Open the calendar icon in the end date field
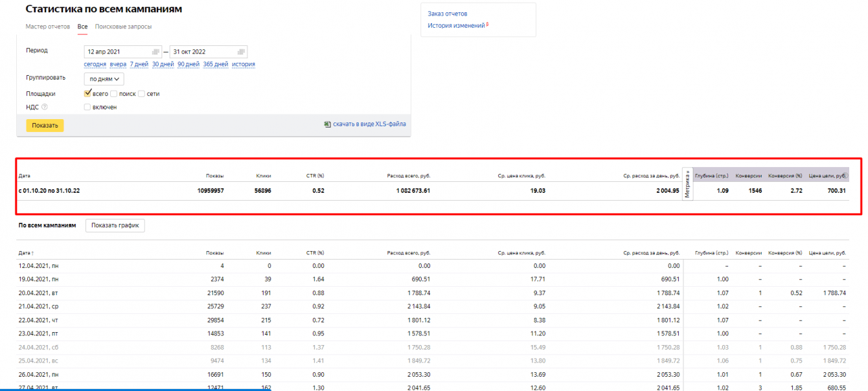Viewport: 868px width, 391px height. click(241, 52)
